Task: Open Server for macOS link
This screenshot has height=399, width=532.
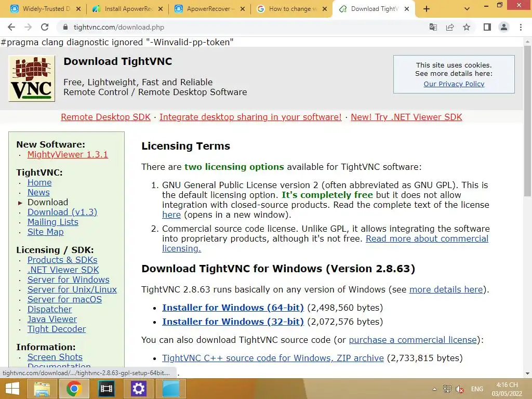Action: point(64,299)
